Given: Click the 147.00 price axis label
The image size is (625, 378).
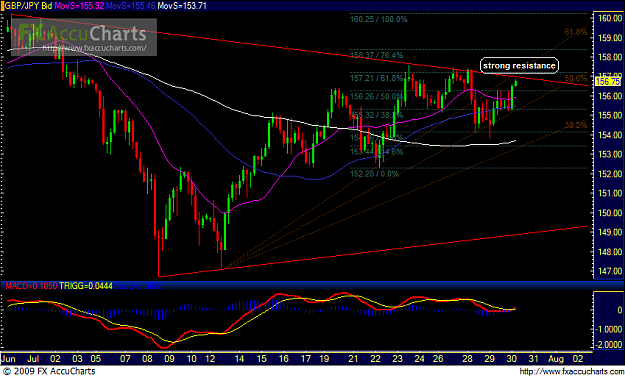Looking at the screenshot, I should 609,271.
